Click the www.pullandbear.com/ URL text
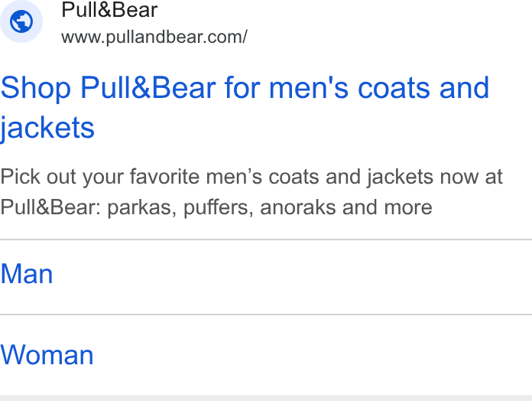This screenshot has width=532, height=401. point(154,37)
